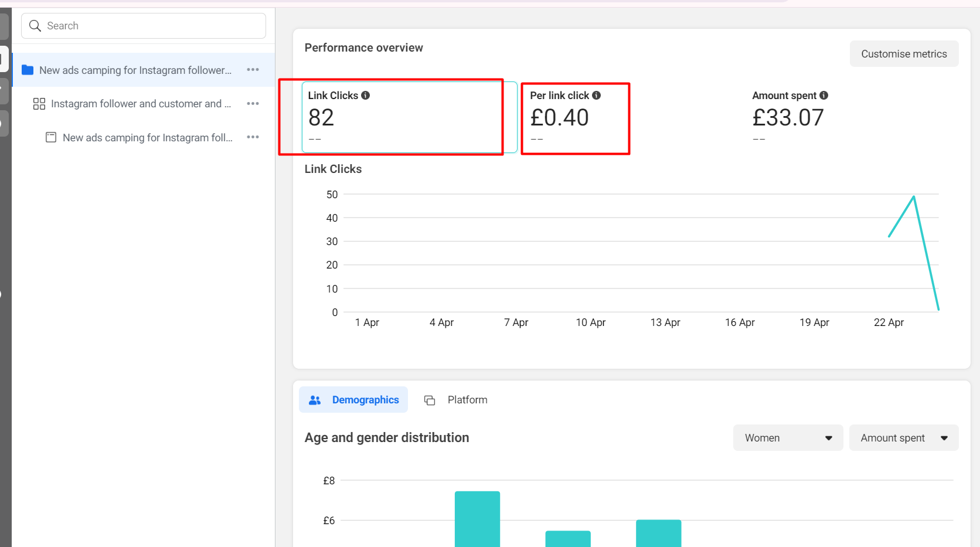This screenshot has height=547, width=980.
Task: Open the ad row three-dot menu
Action: tap(253, 137)
